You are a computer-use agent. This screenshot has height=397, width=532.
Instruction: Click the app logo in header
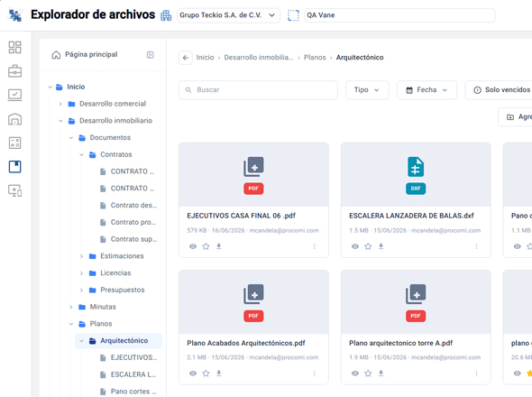tap(15, 15)
